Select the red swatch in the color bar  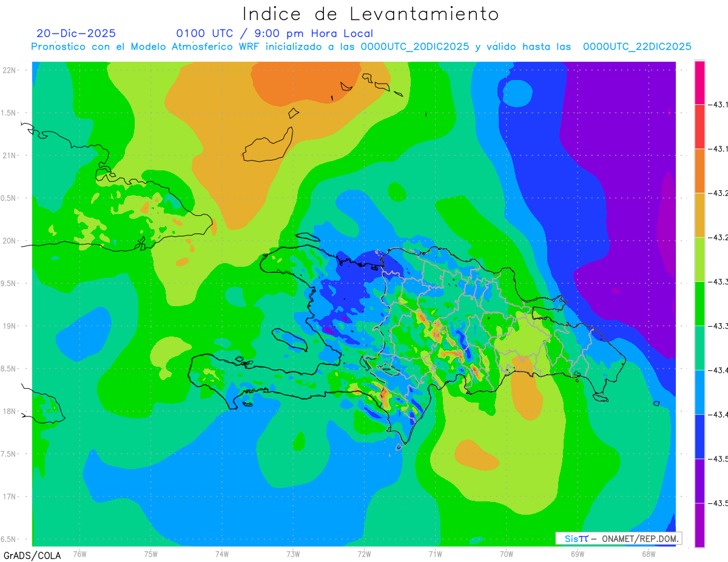pyautogui.click(x=699, y=127)
